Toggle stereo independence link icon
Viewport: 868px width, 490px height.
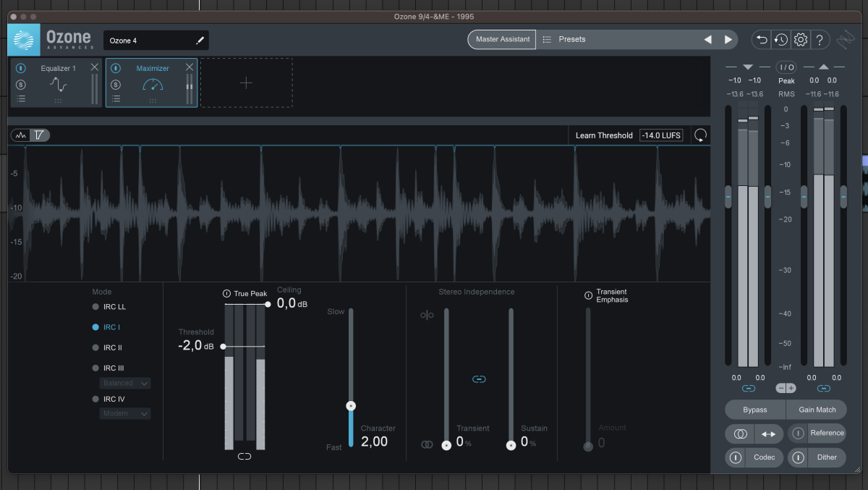479,379
